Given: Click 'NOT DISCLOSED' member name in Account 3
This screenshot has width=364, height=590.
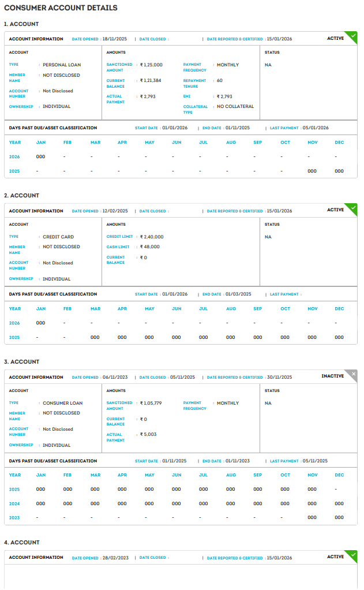Looking at the screenshot, I should 61,413.
